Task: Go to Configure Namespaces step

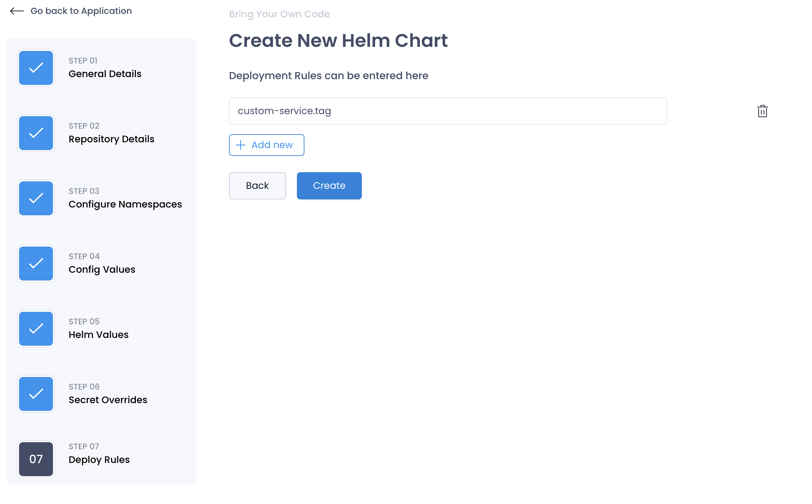Action: click(x=125, y=204)
